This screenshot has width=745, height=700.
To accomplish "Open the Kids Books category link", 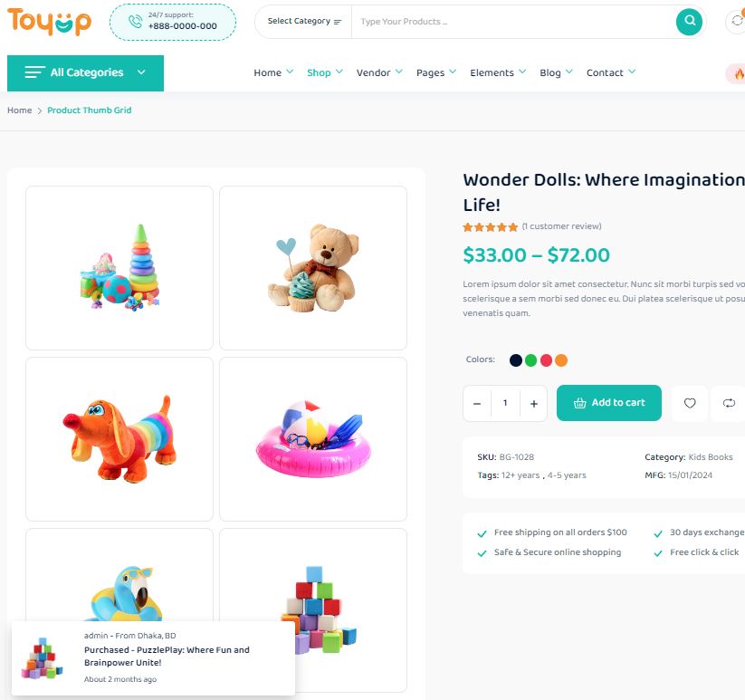I will click(710, 457).
